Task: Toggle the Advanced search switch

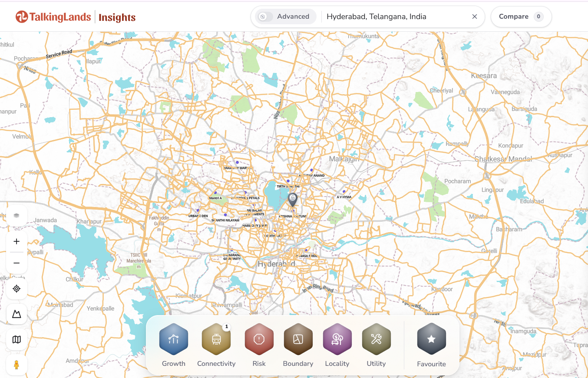Action: (x=265, y=16)
